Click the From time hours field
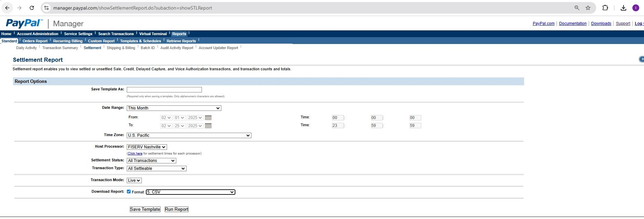 point(338,118)
